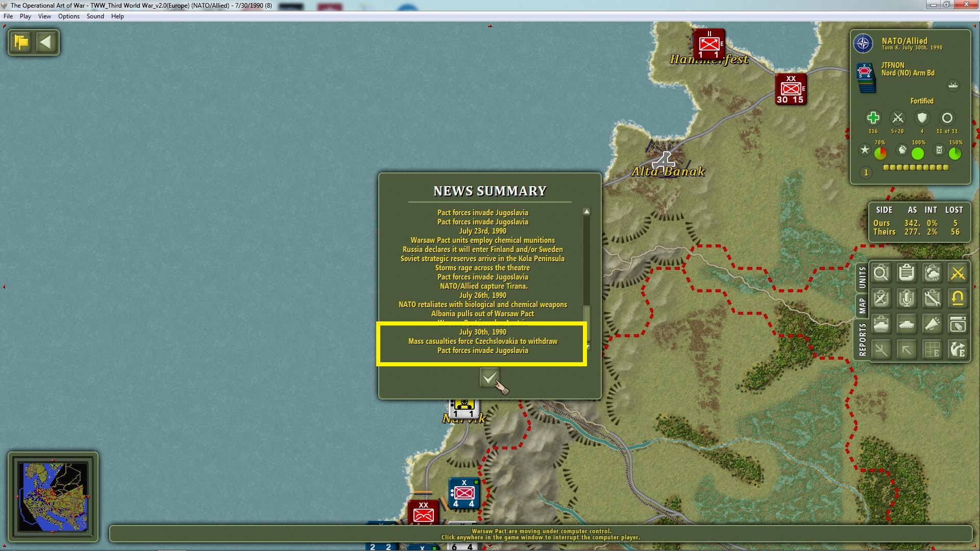The width and height of the screenshot is (980, 551).
Task: Click "Mass casualties force Czechslovakia to withdraw" news line
Action: pyautogui.click(x=483, y=341)
